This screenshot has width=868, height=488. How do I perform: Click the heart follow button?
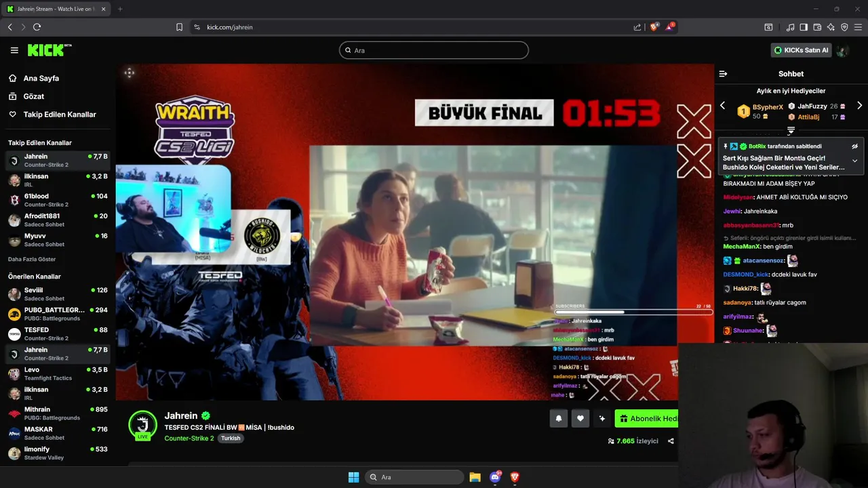[580, 419]
